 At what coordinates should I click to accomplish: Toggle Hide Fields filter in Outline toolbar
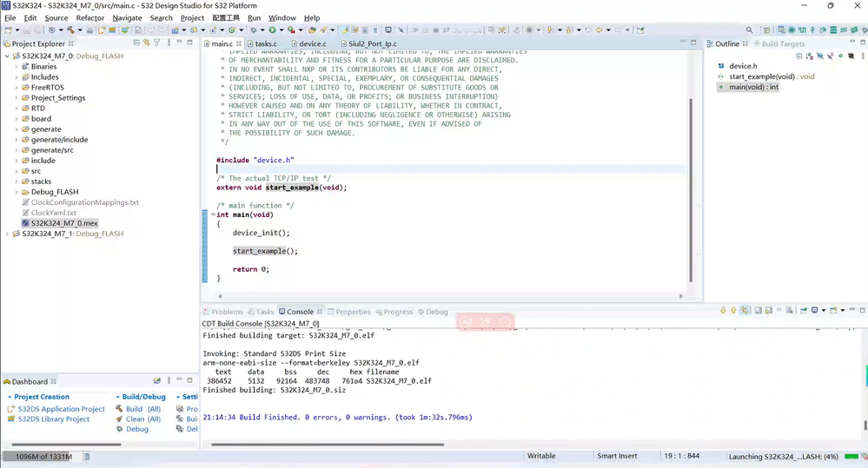[820, 56]
